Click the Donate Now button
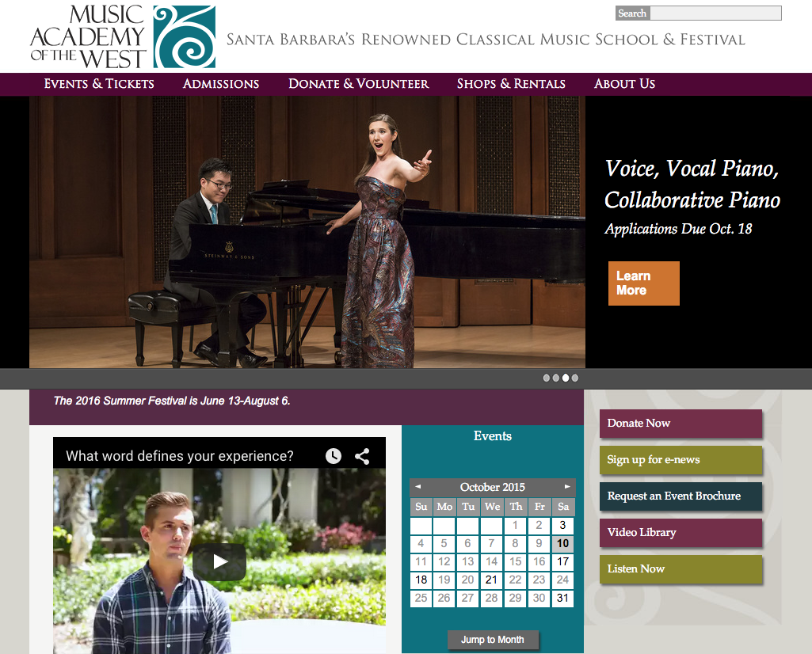The image size is (812, 654). [x=680, y=424]
